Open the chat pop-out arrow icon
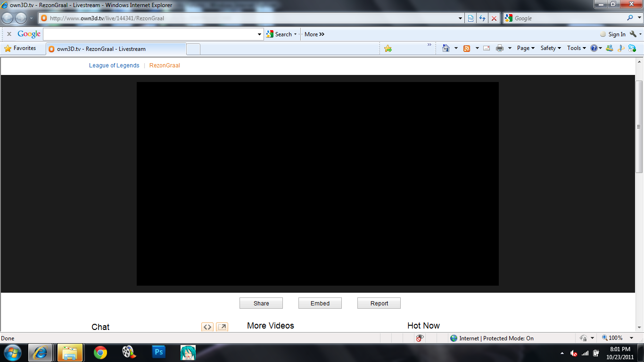 (222, 327)
